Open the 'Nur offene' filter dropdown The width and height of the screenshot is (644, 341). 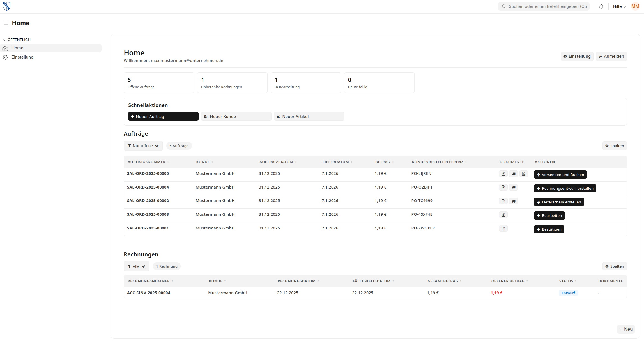(143, 146)
